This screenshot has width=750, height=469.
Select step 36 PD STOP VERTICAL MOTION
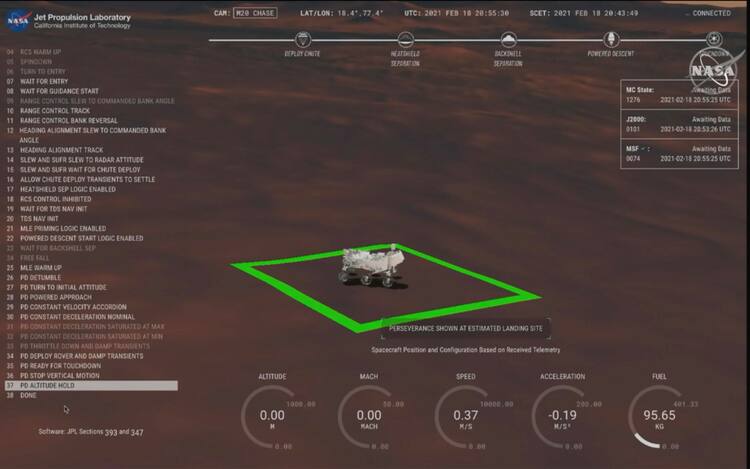point(53,376)
